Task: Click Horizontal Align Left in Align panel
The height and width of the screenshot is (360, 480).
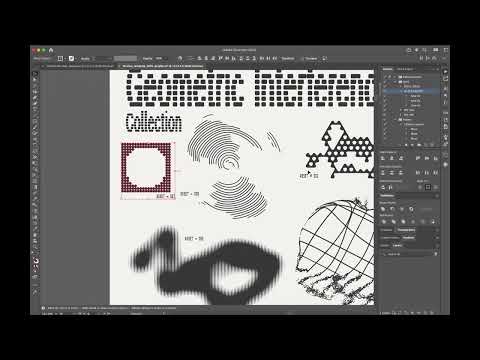Action: pyautogui.click(x=383, y=158)
